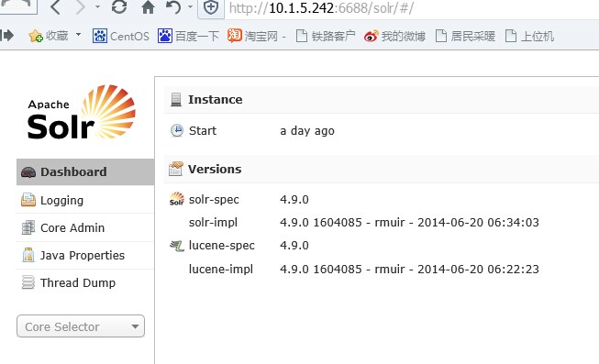Open the history dropdown next to forward arrow
The width and height of the screenshot is (599, 364).
click(x=97, y=6)
